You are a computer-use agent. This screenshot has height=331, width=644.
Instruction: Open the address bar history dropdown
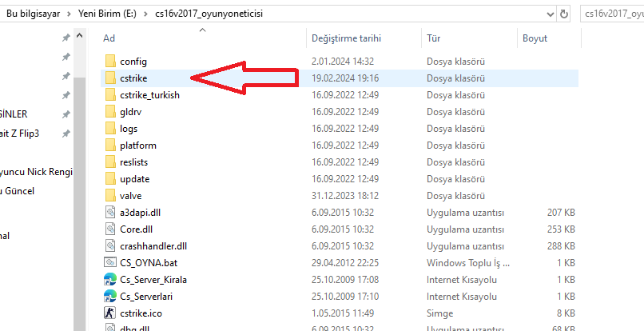(551, 14)
